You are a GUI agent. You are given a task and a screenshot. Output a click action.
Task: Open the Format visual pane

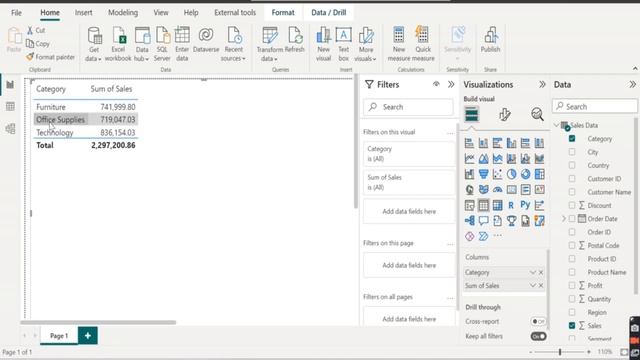click(x=504, y=115)
